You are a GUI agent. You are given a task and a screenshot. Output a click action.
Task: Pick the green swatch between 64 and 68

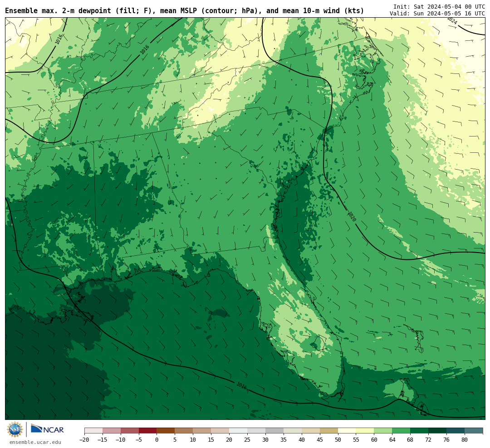(402, 431)
